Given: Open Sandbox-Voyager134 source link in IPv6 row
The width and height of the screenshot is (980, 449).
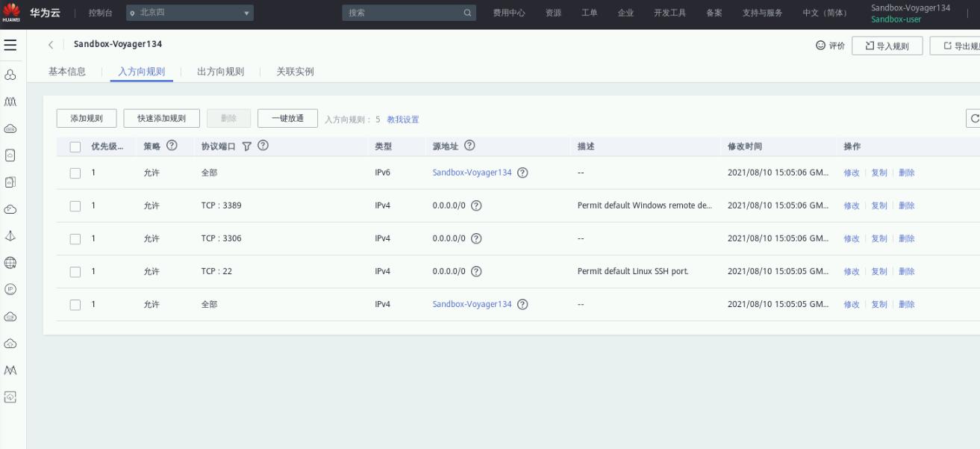Looking at the screenshot, I should [x=472, y=173].
